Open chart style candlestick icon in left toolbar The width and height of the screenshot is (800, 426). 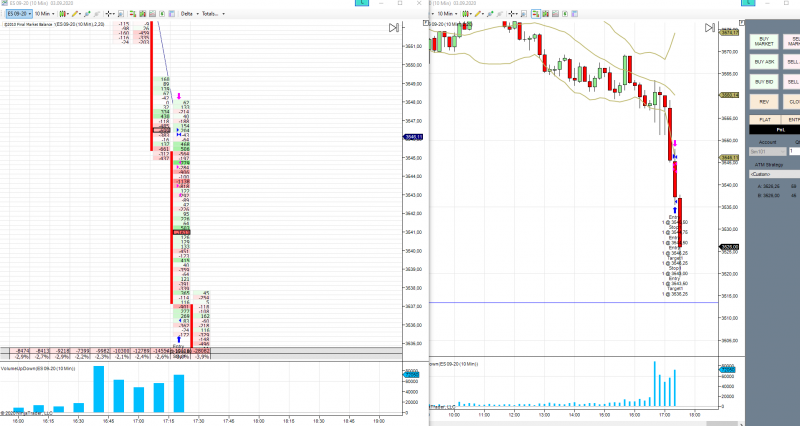pos(64,14)
